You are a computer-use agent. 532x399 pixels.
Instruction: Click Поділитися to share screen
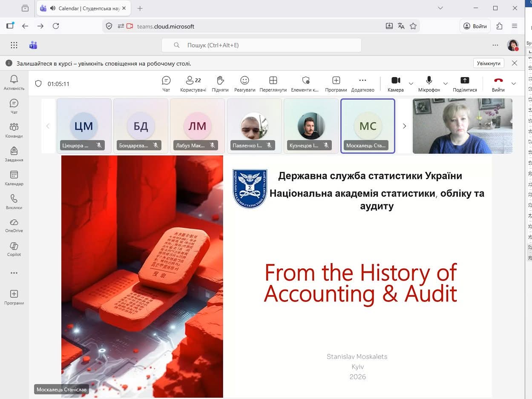[x=465, y=83]
